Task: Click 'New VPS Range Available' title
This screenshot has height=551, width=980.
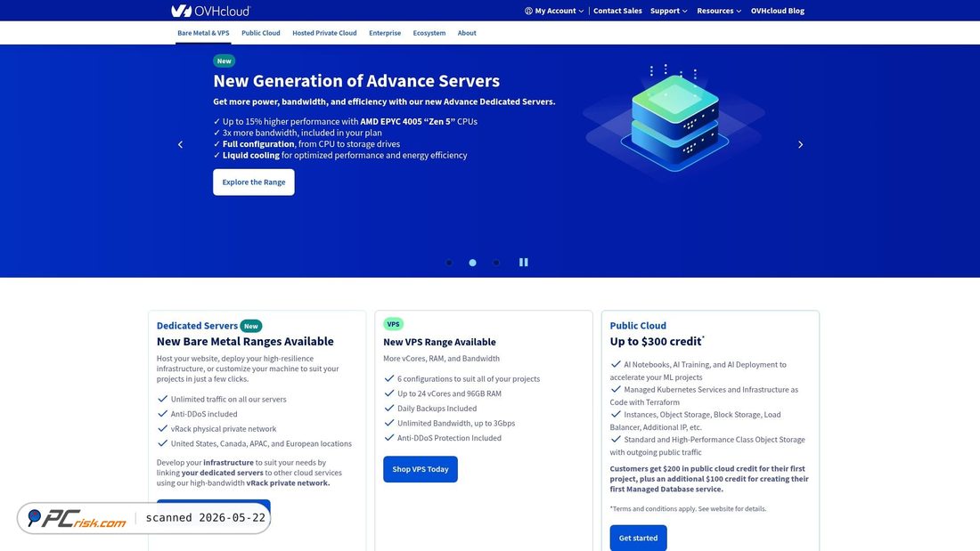Action: pyautogui.click(x=439, y=342)
